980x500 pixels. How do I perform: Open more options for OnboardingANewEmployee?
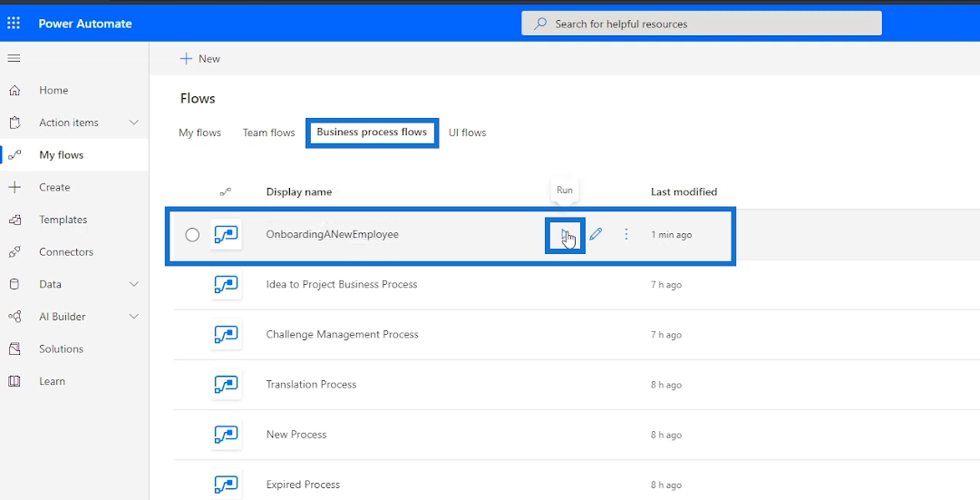(626, 234)
